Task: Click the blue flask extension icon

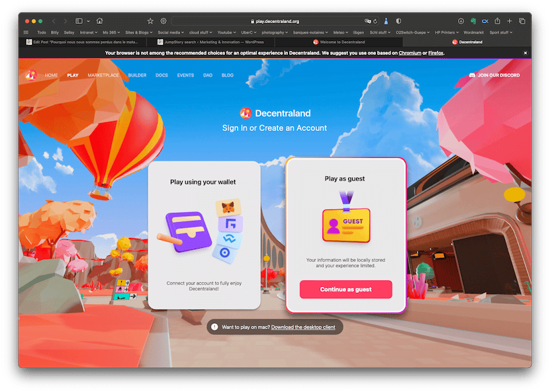Action: click(386, 21)
